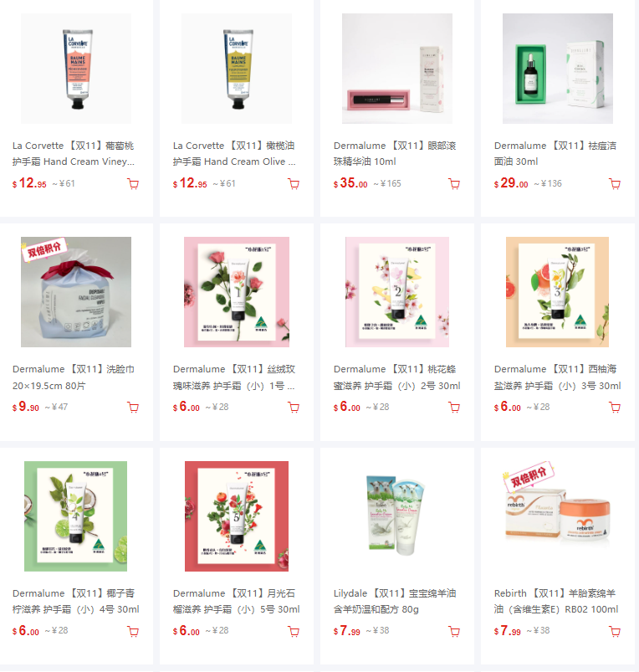Screen dimensions: 639x672
Task: Open the La Corvette 橄榄油护手霜 title link
Action: point(234,153)
